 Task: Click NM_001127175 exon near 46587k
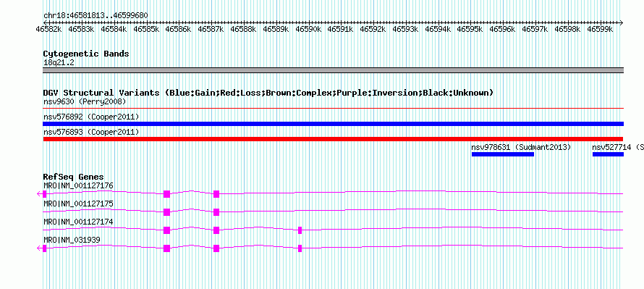pos(216,212)
